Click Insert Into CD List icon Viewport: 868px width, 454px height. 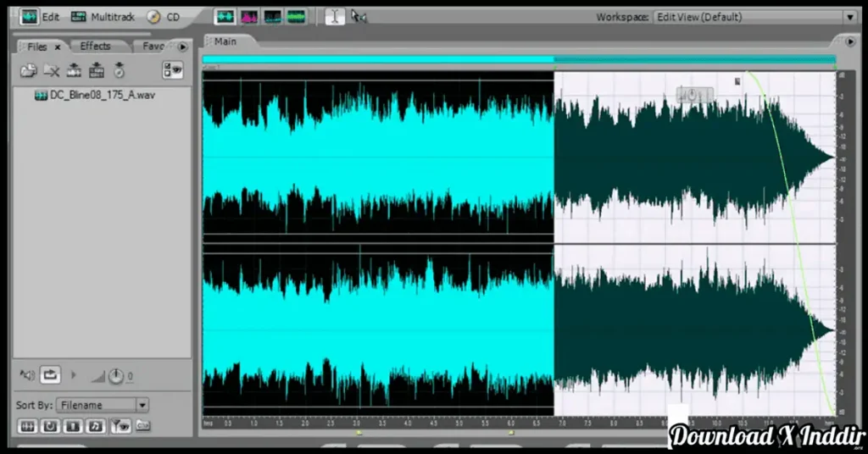[119, 70]
